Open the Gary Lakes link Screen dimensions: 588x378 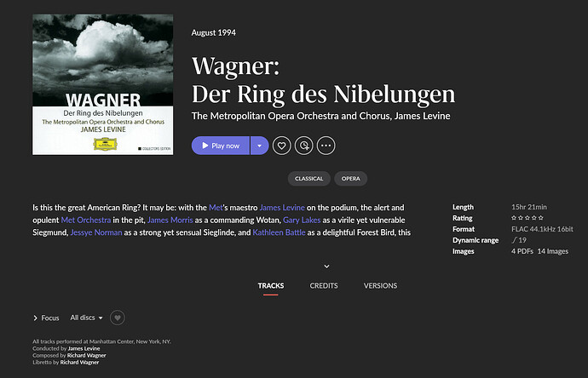coord(302,220)
